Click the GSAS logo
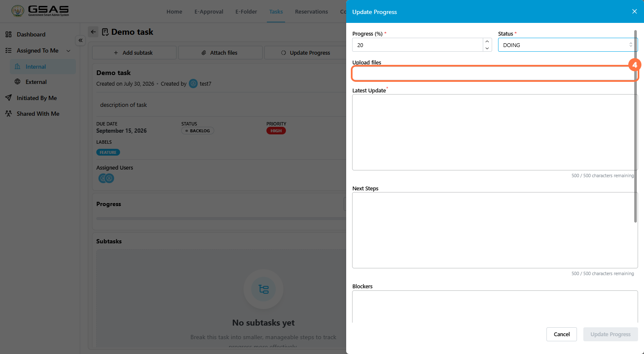Image resolution: width=644 pixels, height=354 pixels. pyautogui.click(x=40, y=11)
